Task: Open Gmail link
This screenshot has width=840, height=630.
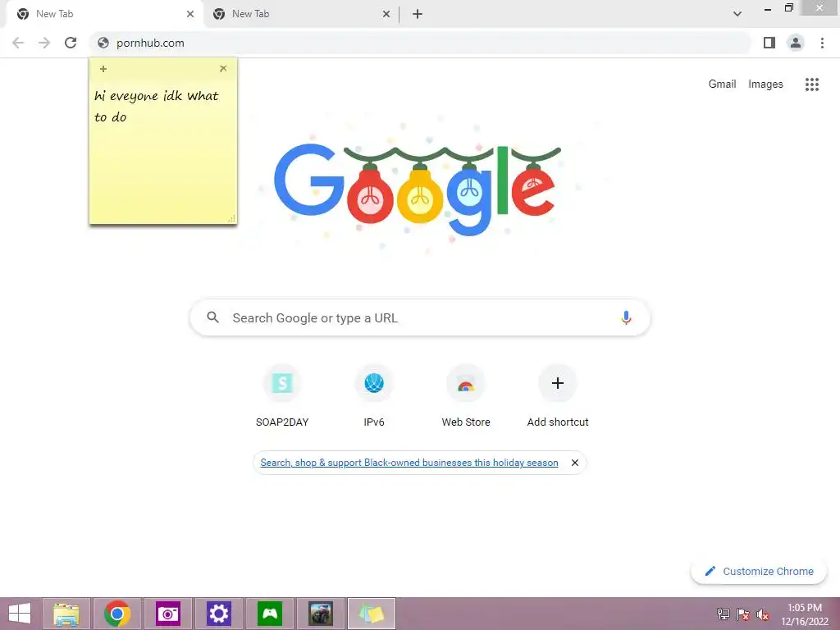Action: click(722, 84)
